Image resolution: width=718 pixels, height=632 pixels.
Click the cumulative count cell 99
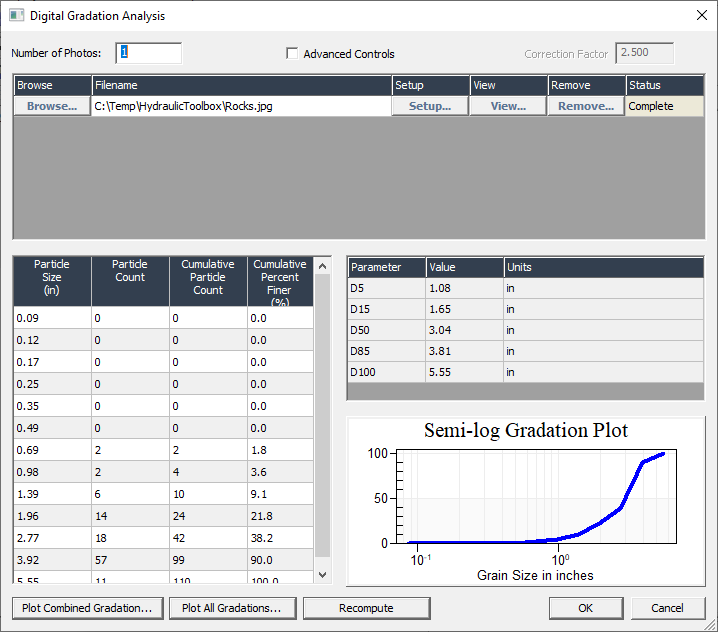208,560
